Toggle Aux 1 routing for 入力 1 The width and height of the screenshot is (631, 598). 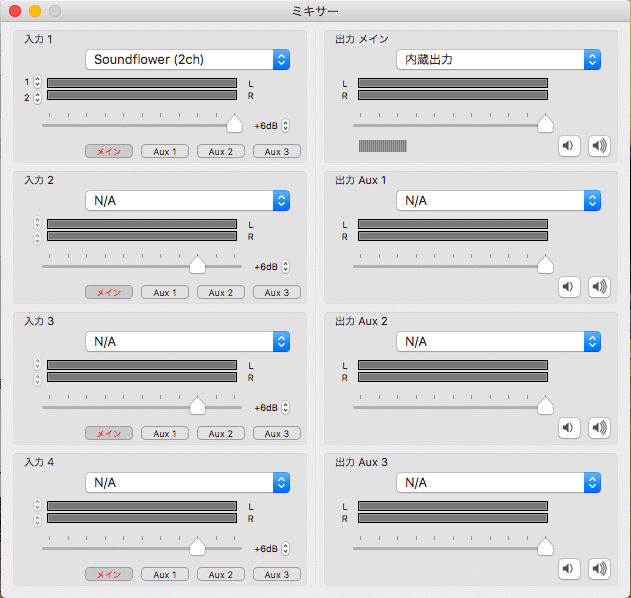coord(165,151)
